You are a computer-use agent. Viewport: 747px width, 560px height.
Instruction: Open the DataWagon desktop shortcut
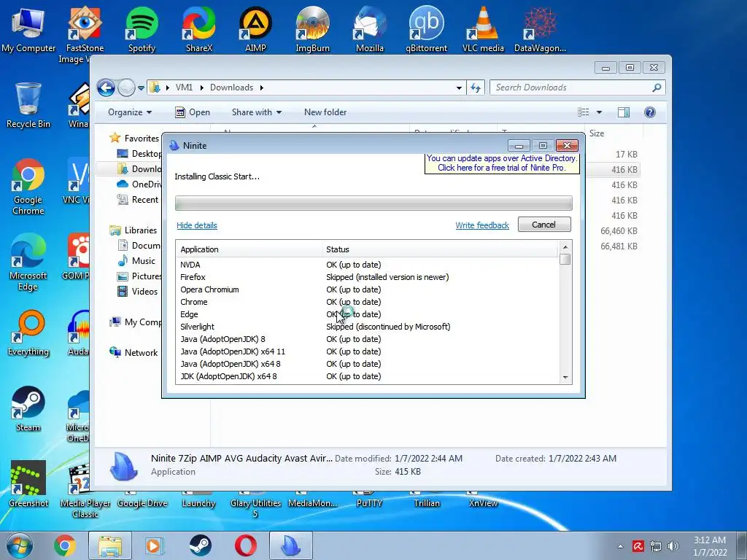(541, 29)
